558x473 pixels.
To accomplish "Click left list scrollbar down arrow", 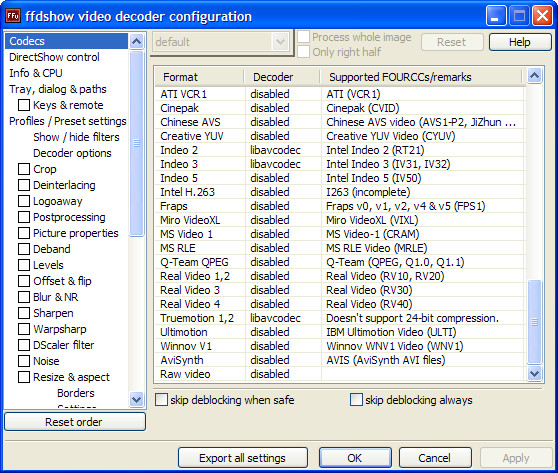I will coord(136,399).
